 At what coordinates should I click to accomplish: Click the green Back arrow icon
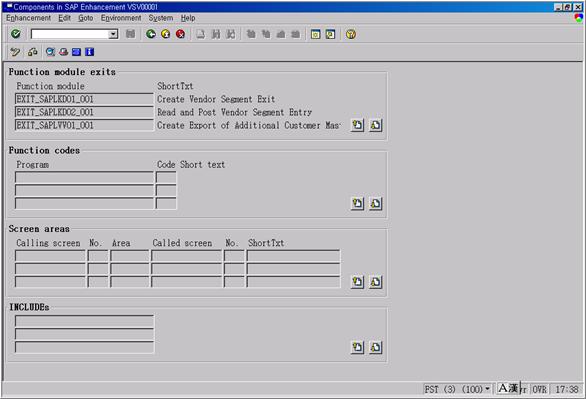tap(151, 34)
